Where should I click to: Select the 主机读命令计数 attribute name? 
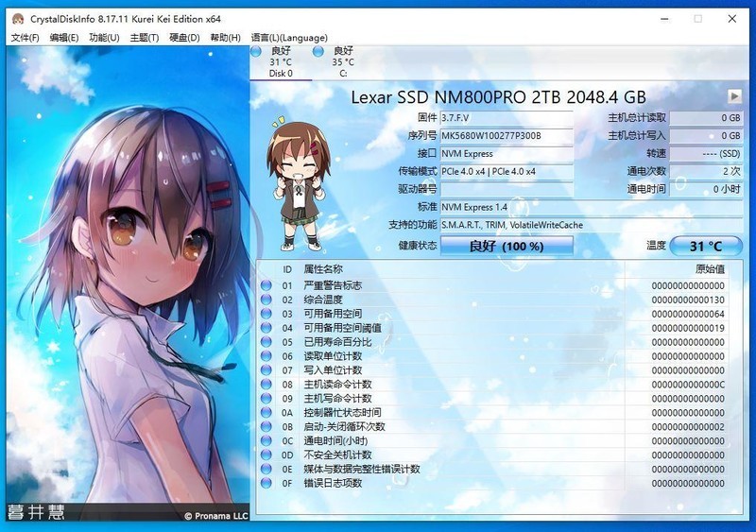pos(337,385)
